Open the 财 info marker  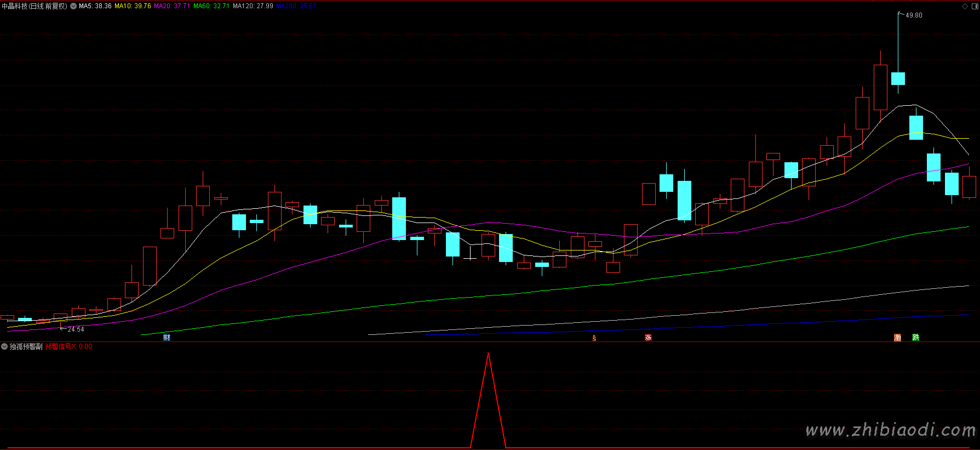(x=167, y=338)
